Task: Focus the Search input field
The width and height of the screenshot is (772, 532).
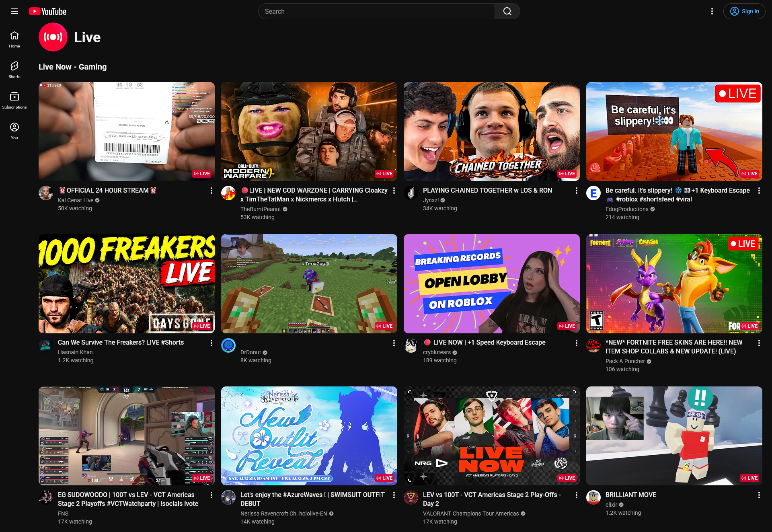Action: [x=376, y=11]
